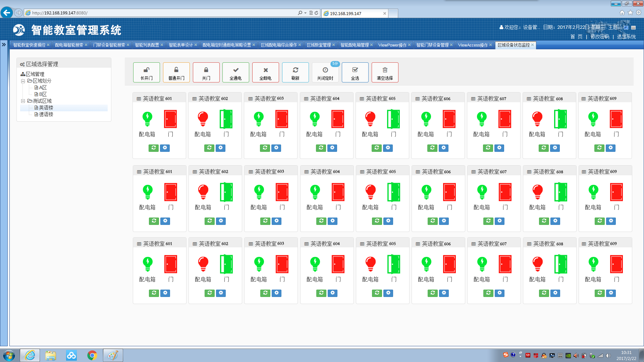Click the 全断电 (power all off) button
This screenshot has width=644, height=362.
[266, 72]
